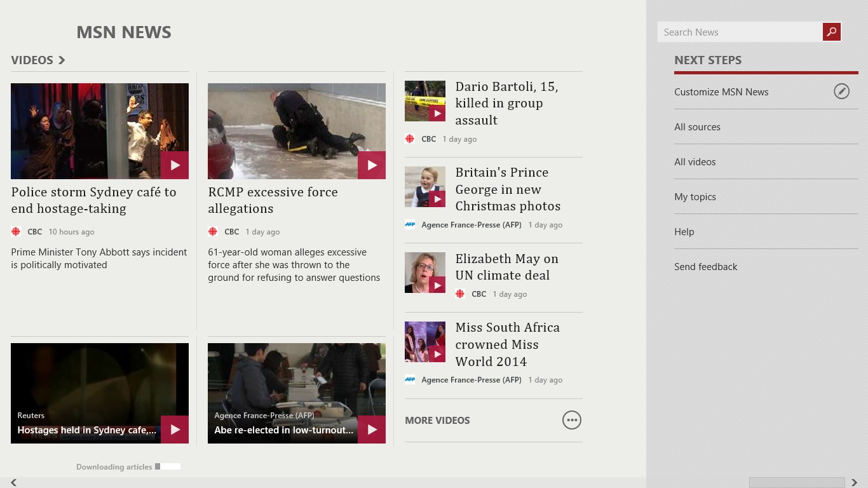Click '10 hours ago' timestamp
The image size is (868, 488).
(71, 232)
